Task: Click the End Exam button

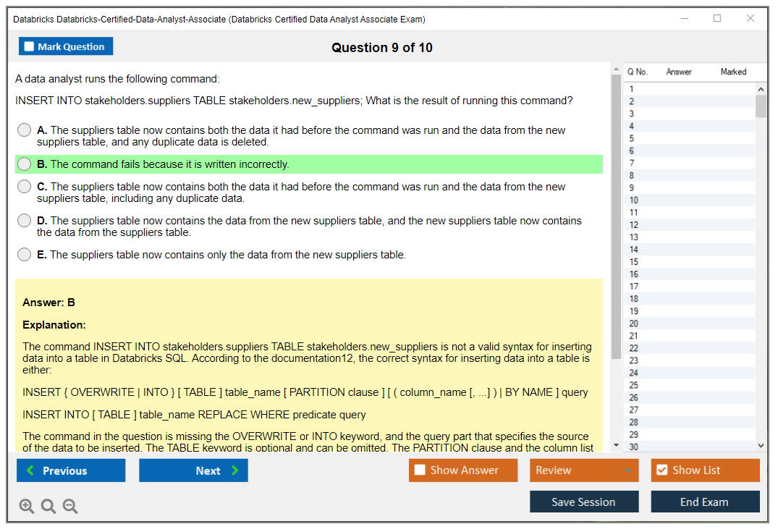Action: click(x=705, y=502)
